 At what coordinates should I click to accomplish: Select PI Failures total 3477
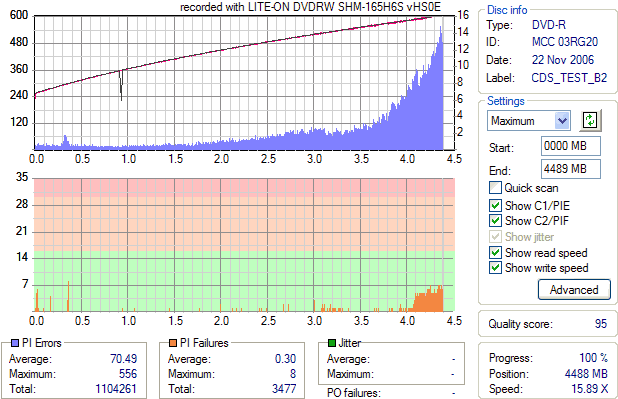point(284,389)
